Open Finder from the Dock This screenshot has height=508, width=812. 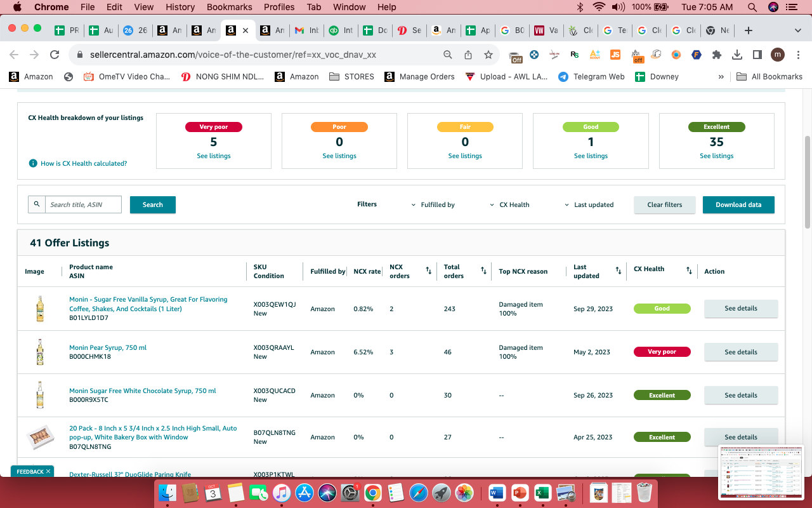167,492
